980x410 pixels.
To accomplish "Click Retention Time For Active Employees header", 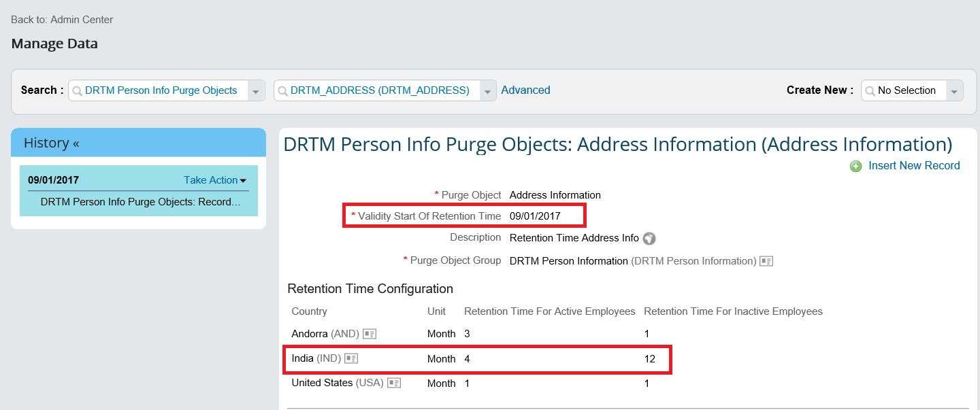I will pyautogui.click(x=550, y=311).
